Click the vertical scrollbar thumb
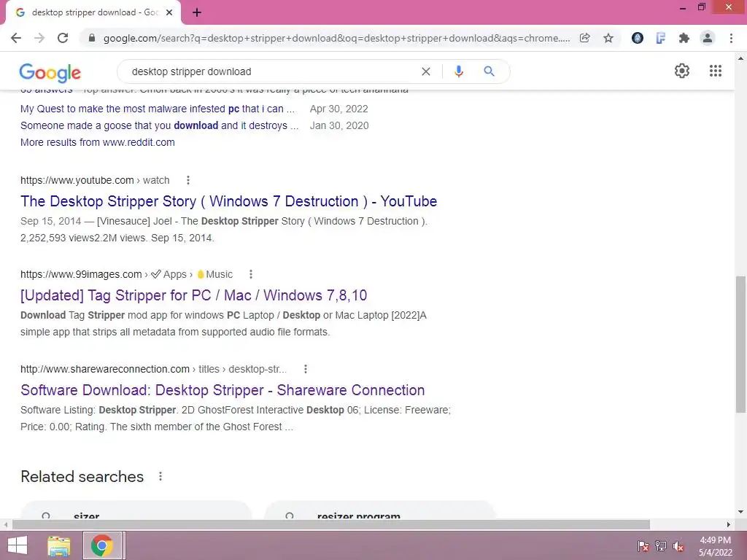The width and height of the screenshot is (747, 560). click(741, 344)
